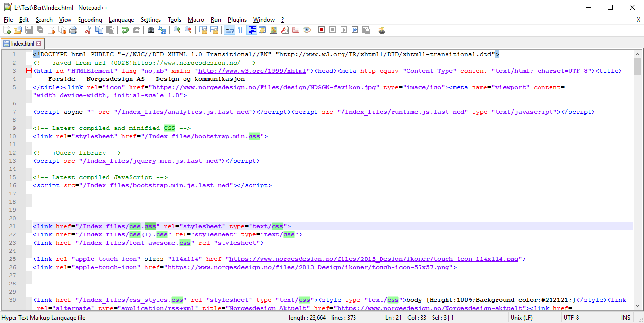
Task: Click the xhtml1-transitional.dtd URL on line 1
Action: [385, 54]
